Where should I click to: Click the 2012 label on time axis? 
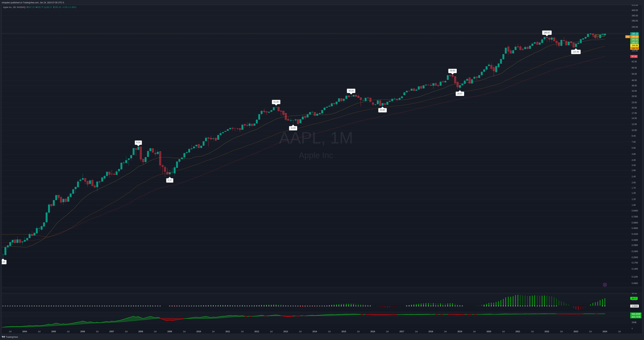257,331
